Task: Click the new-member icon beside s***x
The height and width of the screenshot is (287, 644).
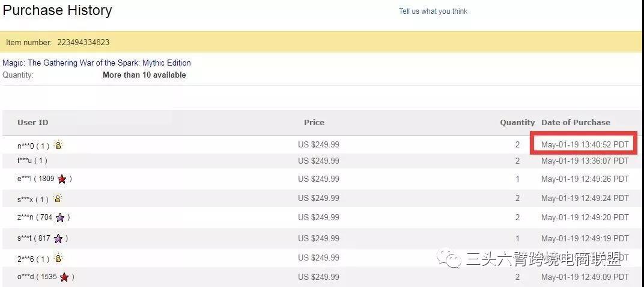Action: pos(58,199)
